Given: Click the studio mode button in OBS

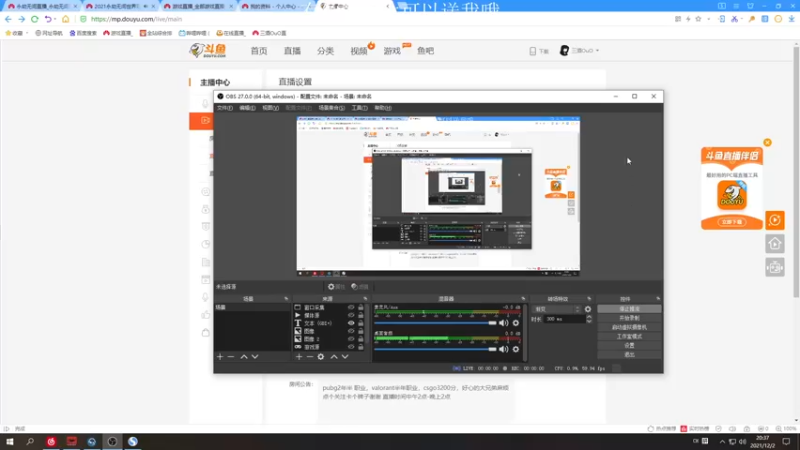Looking at the screenshot, I should (629, 336).
